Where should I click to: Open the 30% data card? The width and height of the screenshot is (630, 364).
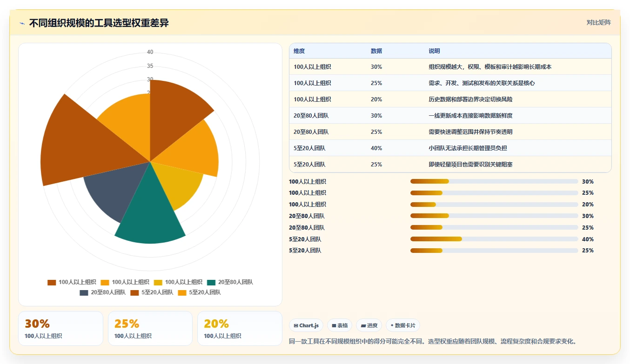(60, 329)
